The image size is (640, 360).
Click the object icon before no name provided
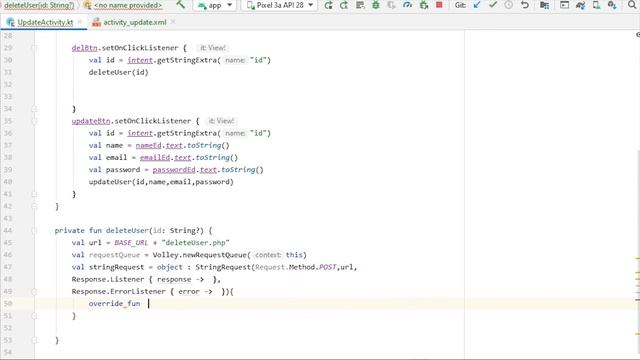coord(87,5)
